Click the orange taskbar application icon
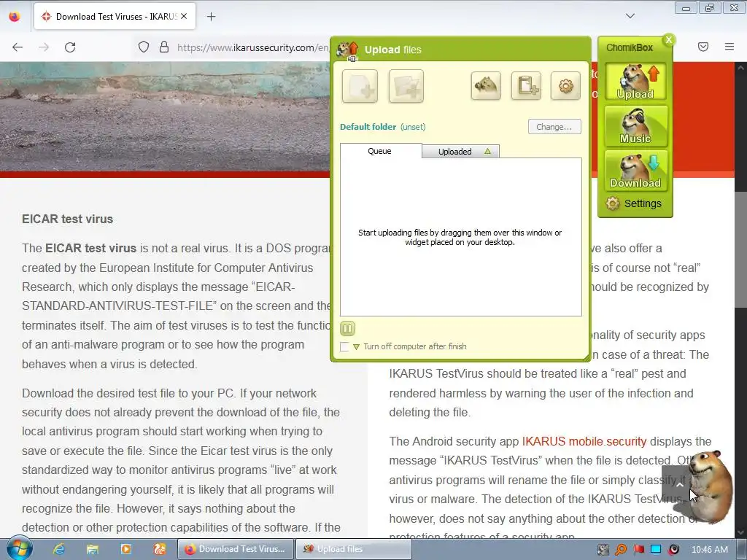 click(x=160, y=549)
